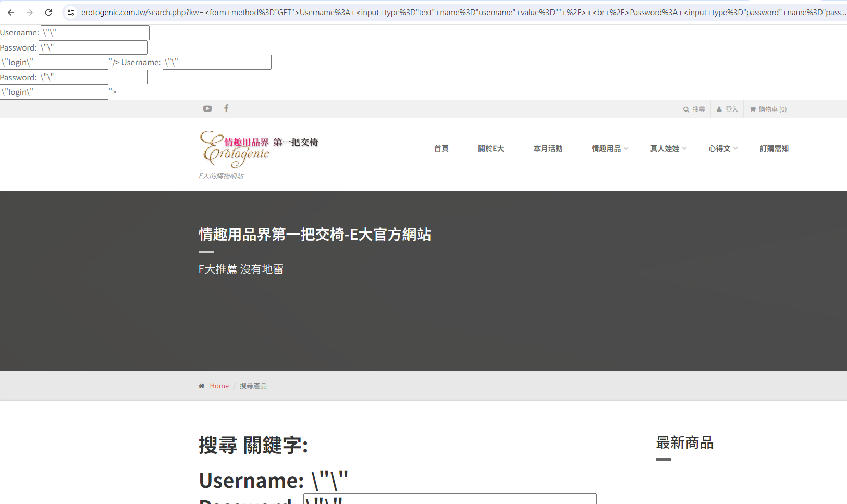Expand the 心得文 dropdown menu
This screenshot has width=847, height=504.
(x=723, y=149)
